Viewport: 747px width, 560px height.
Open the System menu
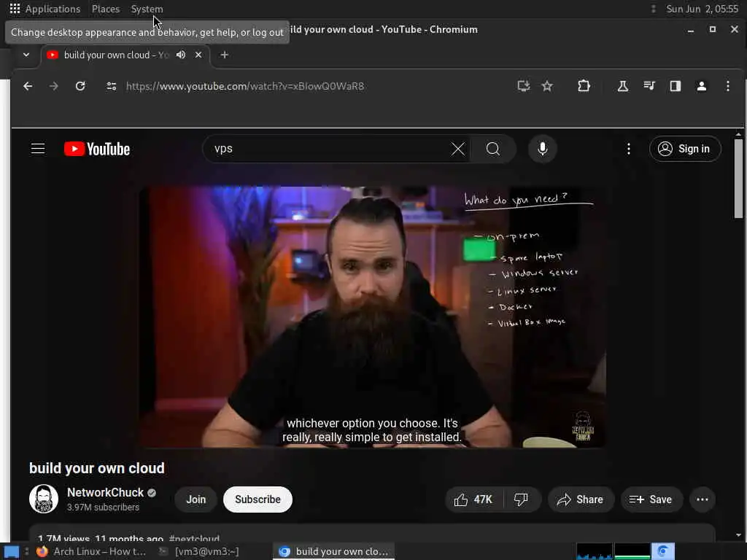pyautogui.click(x=147, y=9)
